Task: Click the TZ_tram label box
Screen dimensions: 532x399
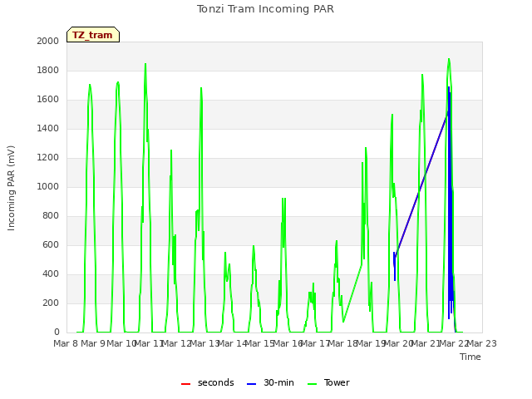Action: (x=93, y=35)
